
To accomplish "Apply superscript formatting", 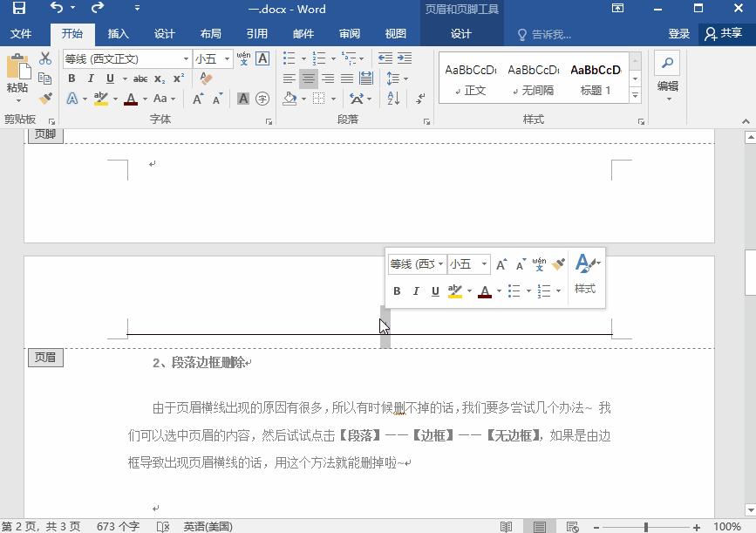I will [x=179, y=78].
